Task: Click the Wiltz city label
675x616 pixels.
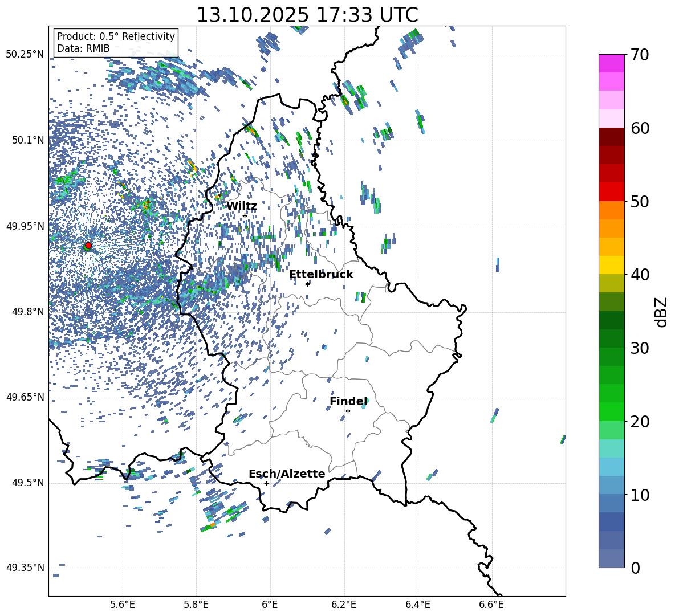Action: 242,206
